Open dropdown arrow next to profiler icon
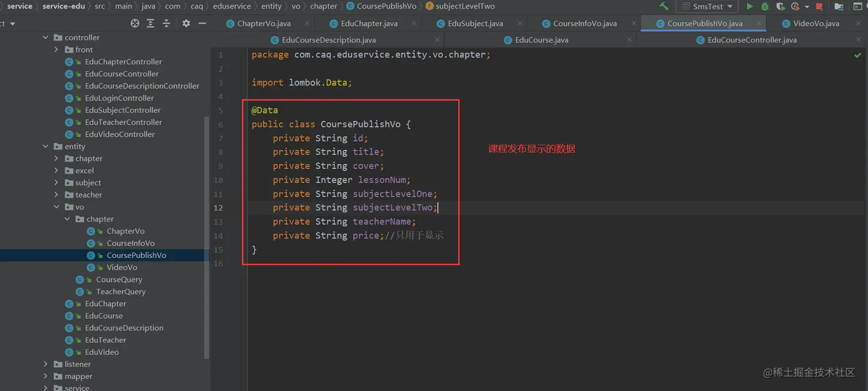This screenshot has height=391, width=868. 807,7
